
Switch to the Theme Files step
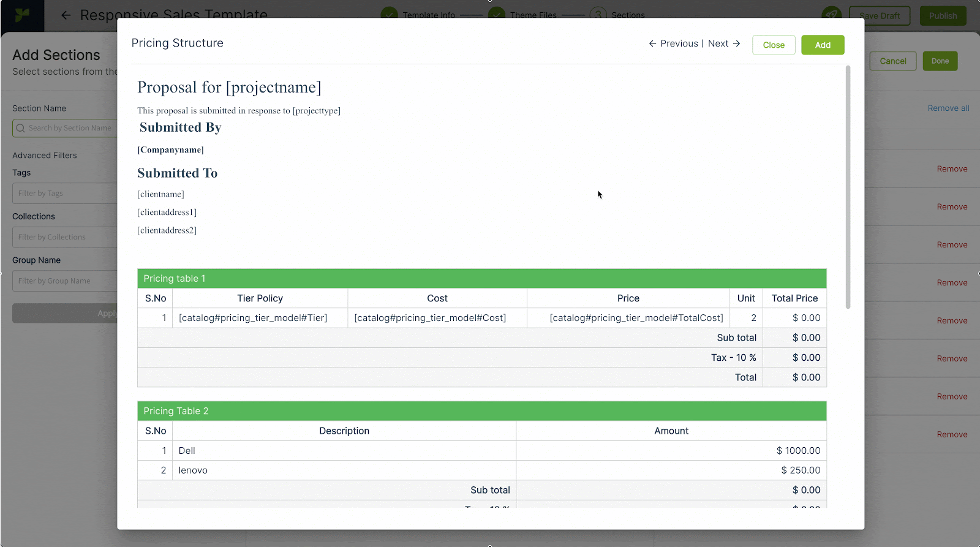click(533, 15)
